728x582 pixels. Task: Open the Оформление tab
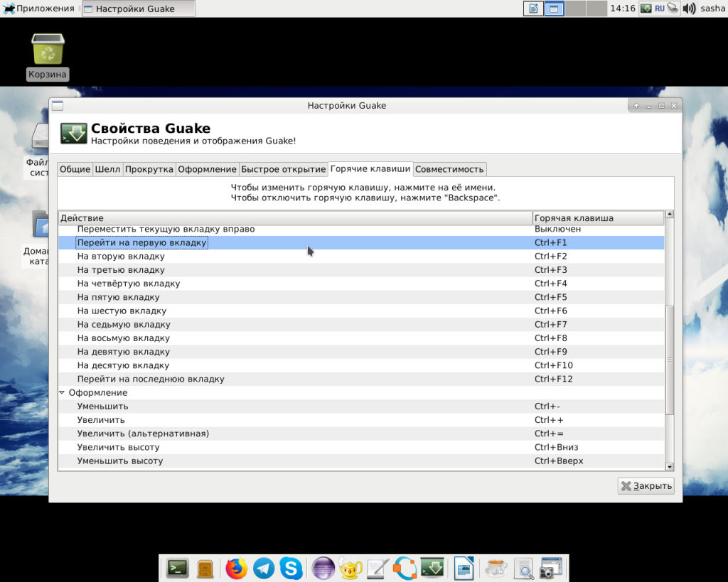coord(206,169)
